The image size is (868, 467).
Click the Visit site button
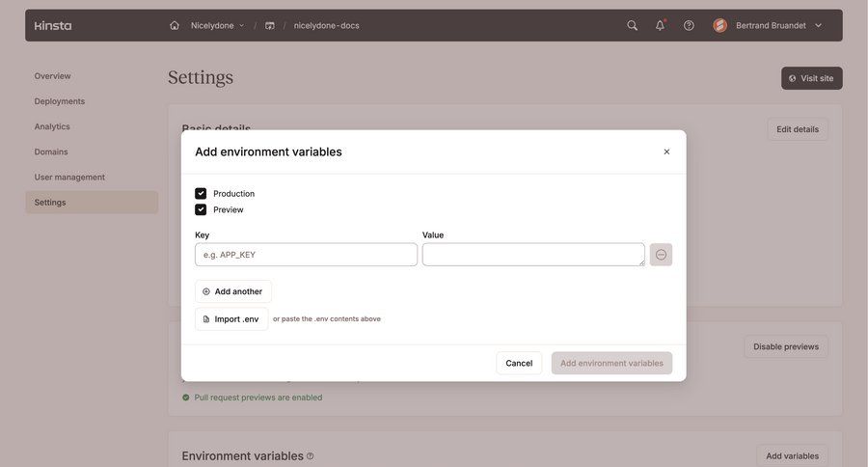tap(811, 78)
